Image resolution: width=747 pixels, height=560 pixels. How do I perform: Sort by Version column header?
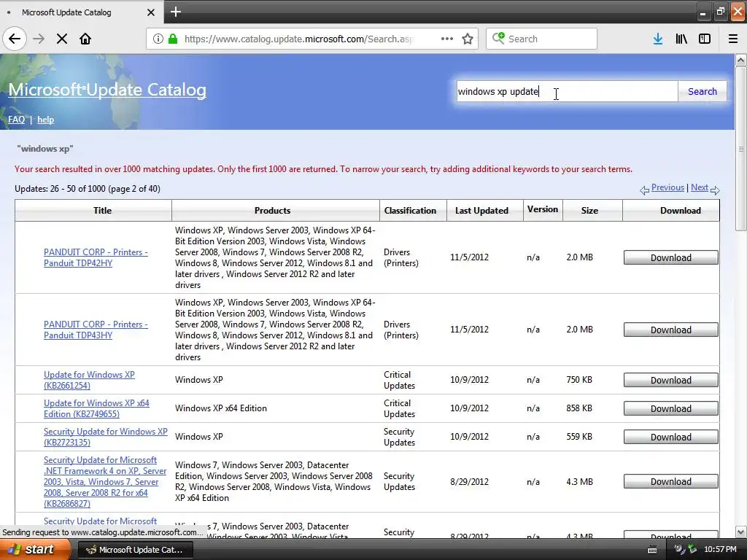click(543, 209)
